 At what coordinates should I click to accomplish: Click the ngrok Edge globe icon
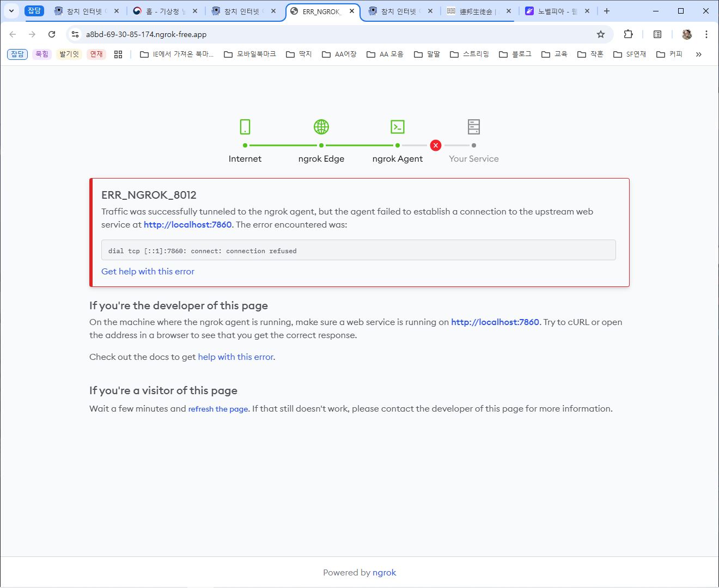[321, 127]
